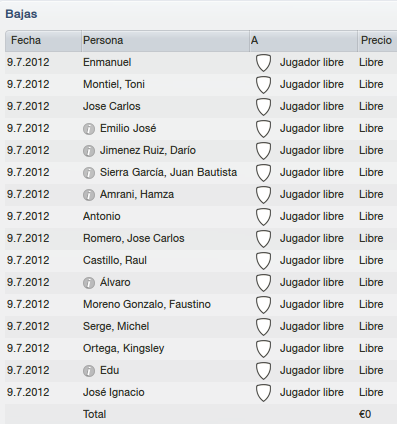Select the shield badge in José Ignacio's row
397x424 pixels.
(263, 393)
